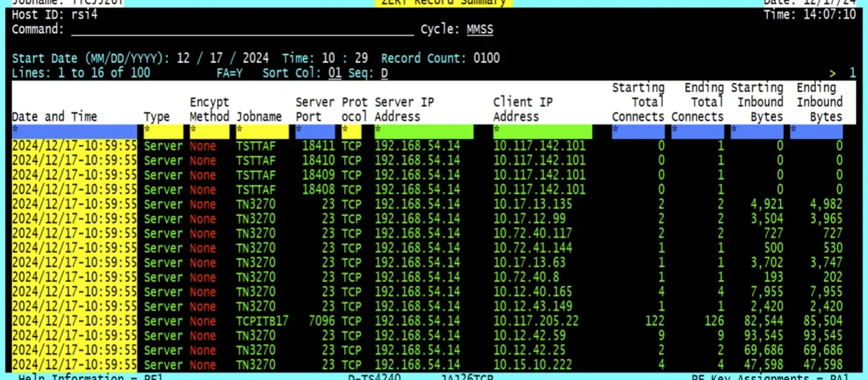The image size is (868, 380).
Task: Click the Starting Total Connects filter field
Action: [x=638, y=131]
